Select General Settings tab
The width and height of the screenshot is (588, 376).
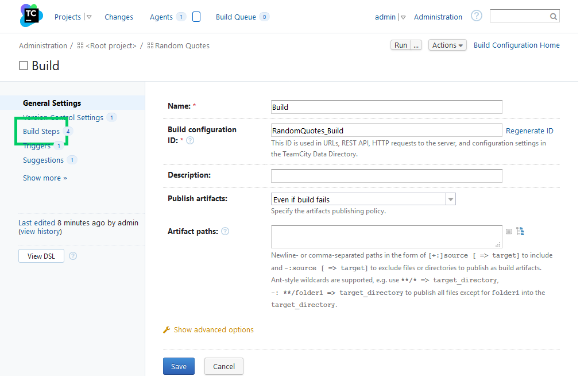52,103
